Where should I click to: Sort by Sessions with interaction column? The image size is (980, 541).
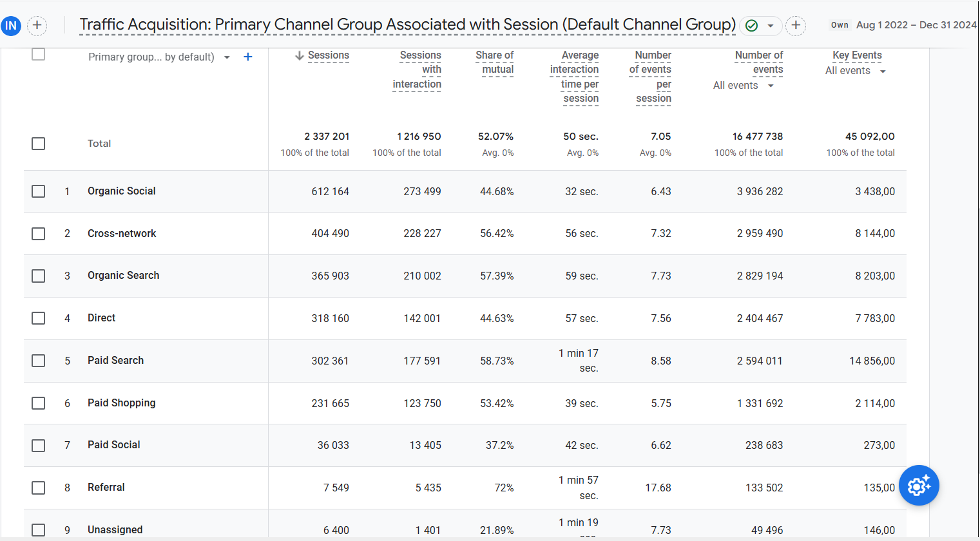click(x=417, y=70)
